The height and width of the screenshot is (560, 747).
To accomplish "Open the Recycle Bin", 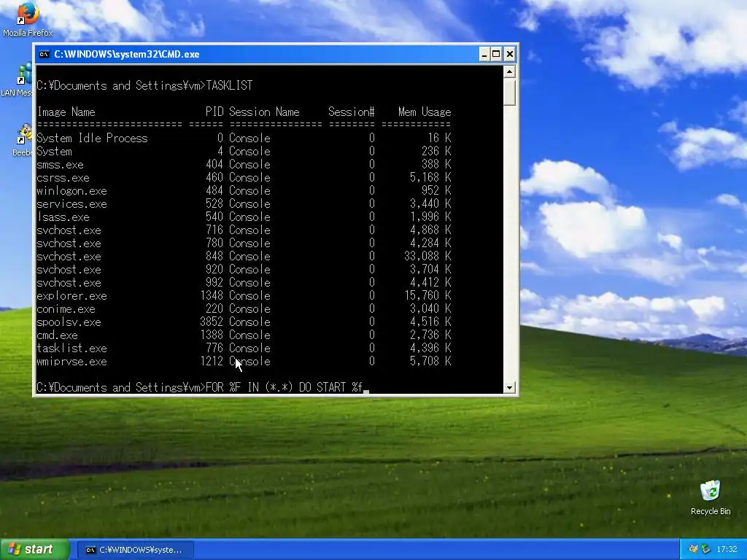I will (x=711, y=497).
